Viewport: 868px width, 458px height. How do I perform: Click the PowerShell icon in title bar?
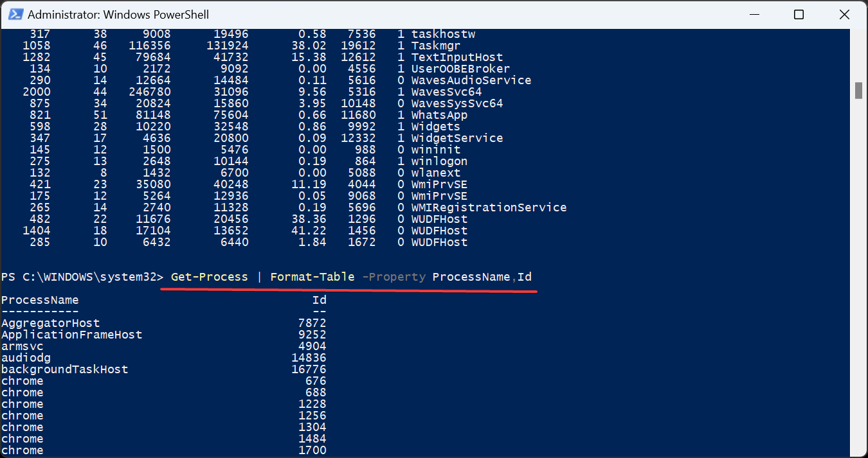pyautogui.click(x=15, y=14)
